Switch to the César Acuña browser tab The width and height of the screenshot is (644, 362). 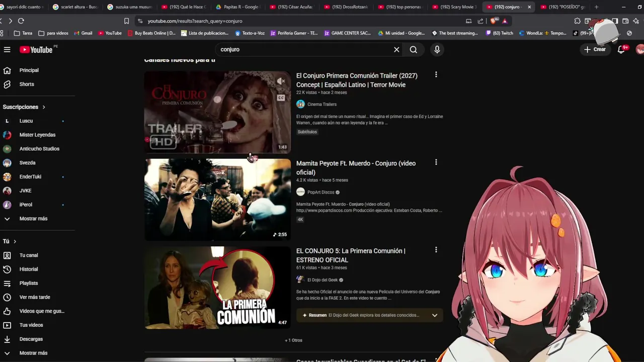point(291,7)
